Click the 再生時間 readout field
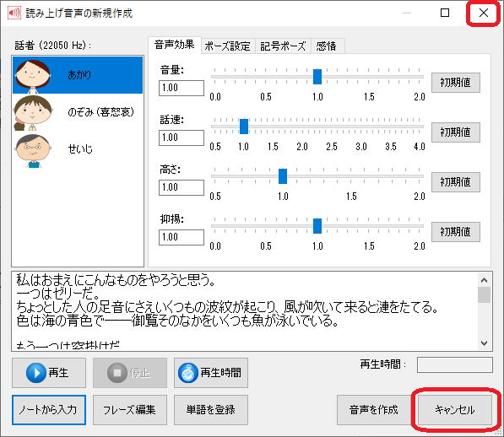This screenshot has width=504, height=437. 454,365
